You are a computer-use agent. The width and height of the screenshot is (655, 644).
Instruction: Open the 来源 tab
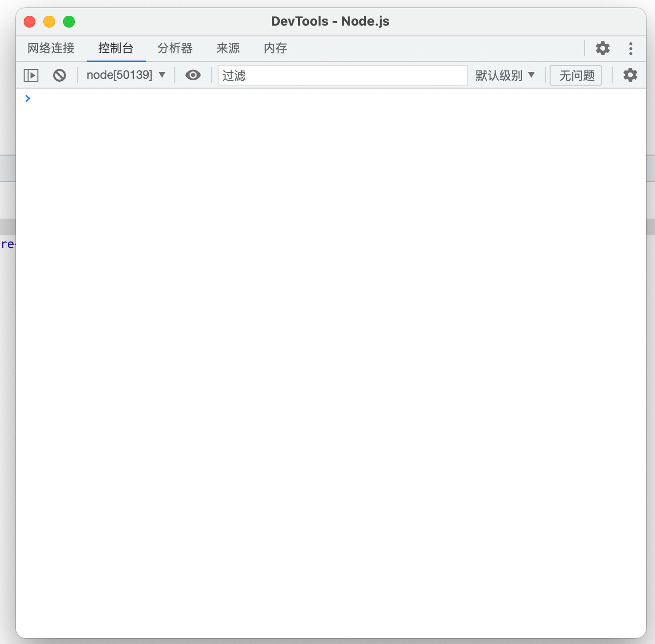228,48
